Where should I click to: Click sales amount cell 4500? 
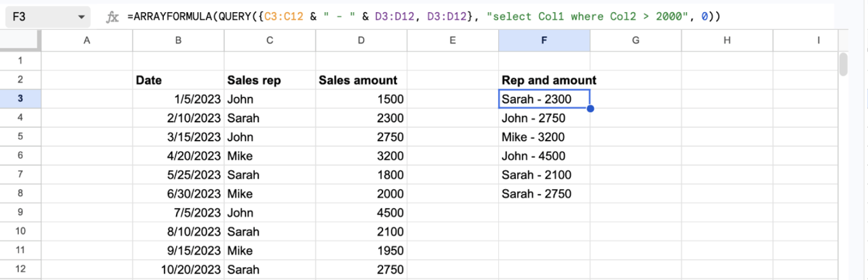[362, 213]
